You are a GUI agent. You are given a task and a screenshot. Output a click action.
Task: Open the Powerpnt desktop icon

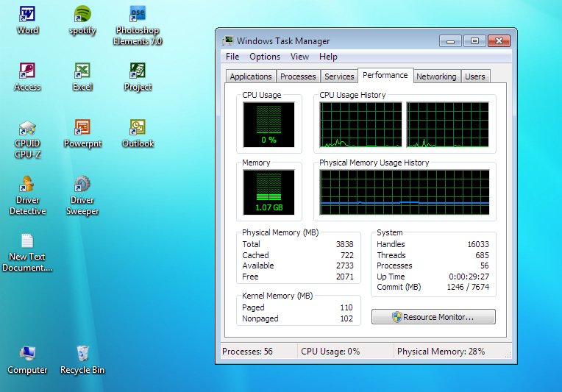tap(82, 133)
